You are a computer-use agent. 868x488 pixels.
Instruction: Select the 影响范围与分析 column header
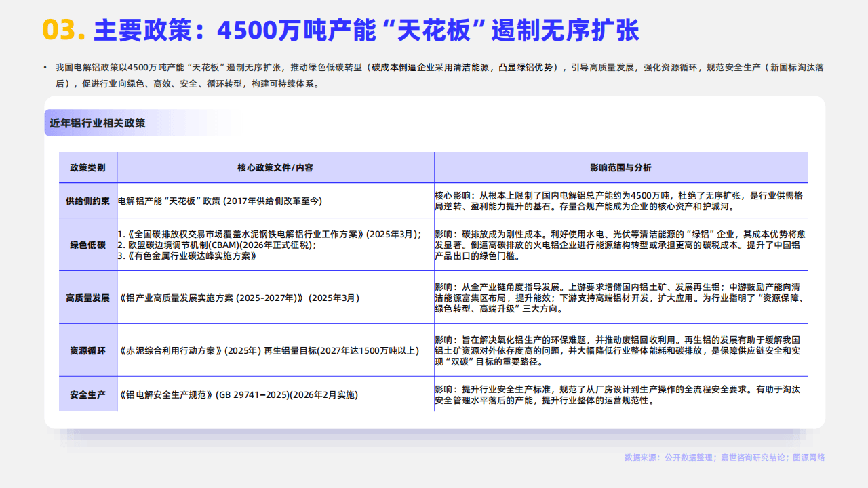[620, 167]
